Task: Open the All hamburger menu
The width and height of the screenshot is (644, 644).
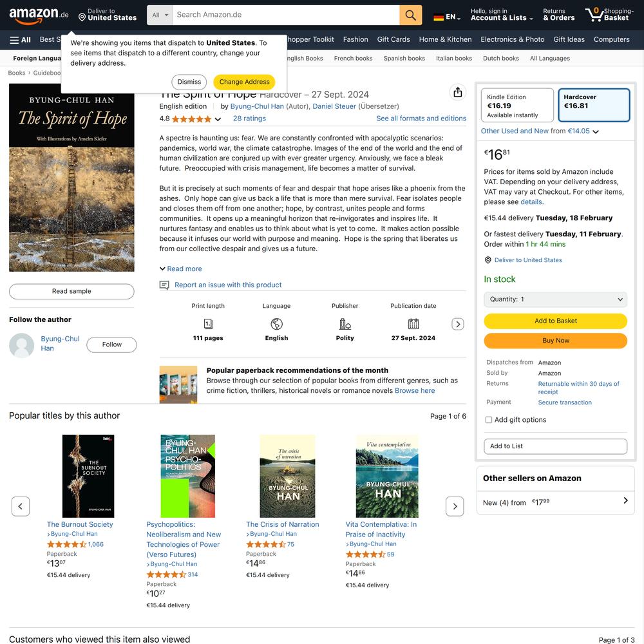Action: (x=20, y=40)
